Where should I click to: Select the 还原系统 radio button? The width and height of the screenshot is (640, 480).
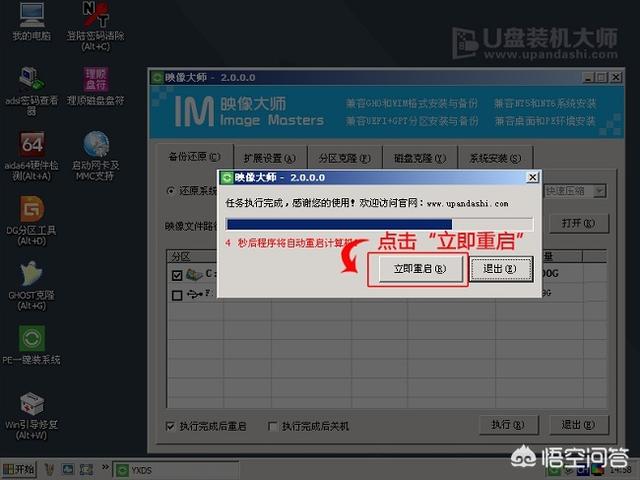(x=171, y=191)
